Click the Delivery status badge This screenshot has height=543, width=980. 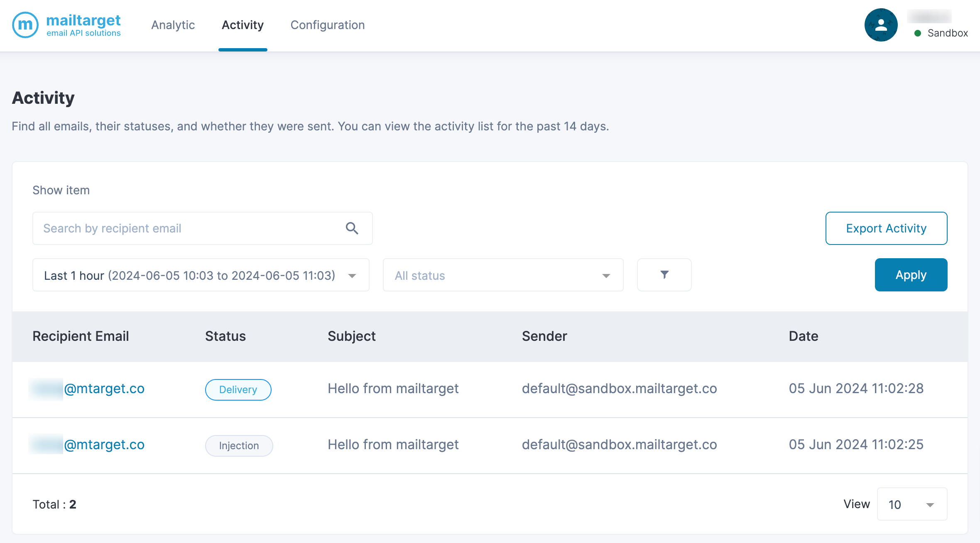click(x=238, y=389)
